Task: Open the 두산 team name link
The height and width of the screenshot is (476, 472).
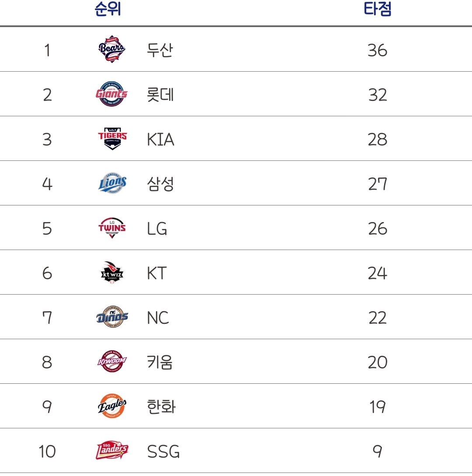Action: pos(160,50)
